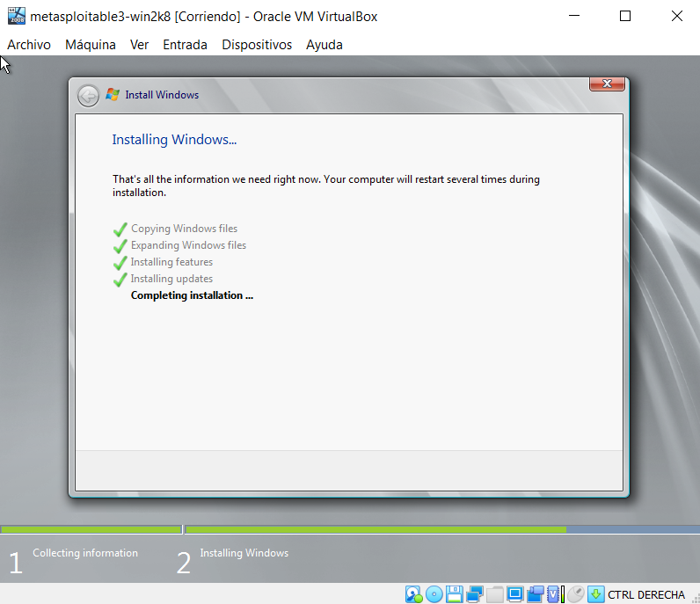Open the Ayuda menu
Image resolution: width=700 pixels, height=604 pixels.
pyautogui.click(x=324, y=45)
